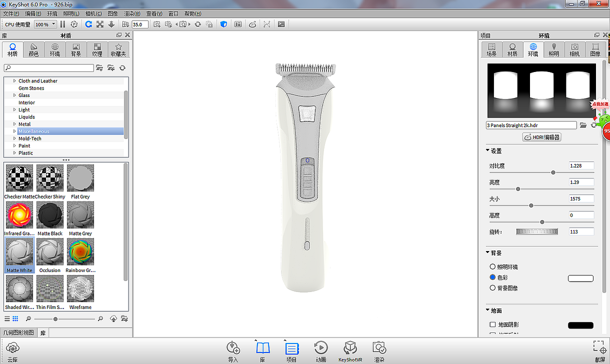Click the scripting console icon in toolbar
Screen dimensions: 610x364
[x=281, y=24]
